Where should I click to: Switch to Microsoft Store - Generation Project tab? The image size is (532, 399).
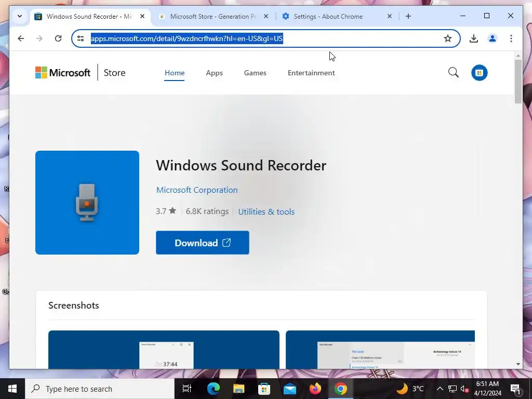pos(212,16)
